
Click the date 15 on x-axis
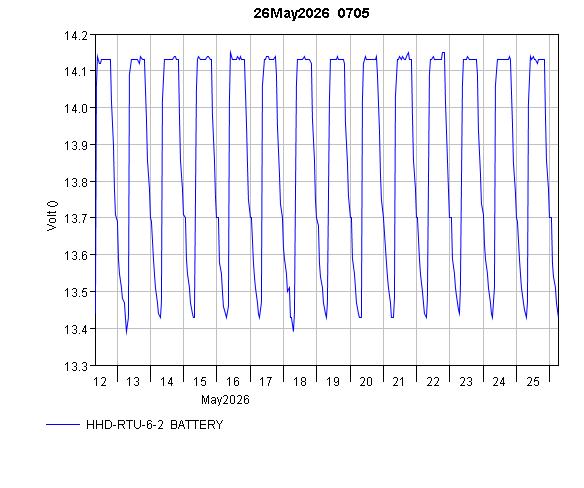tap(200, 381)
